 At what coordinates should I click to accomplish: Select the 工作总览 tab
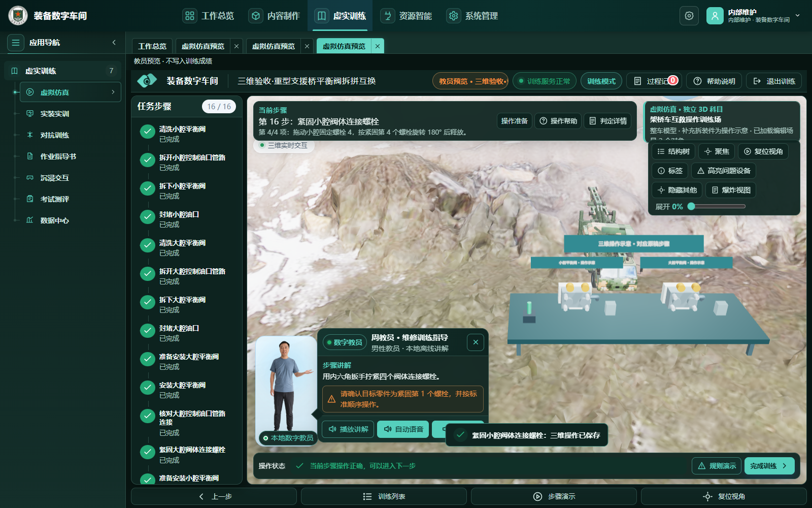point(152,46)
